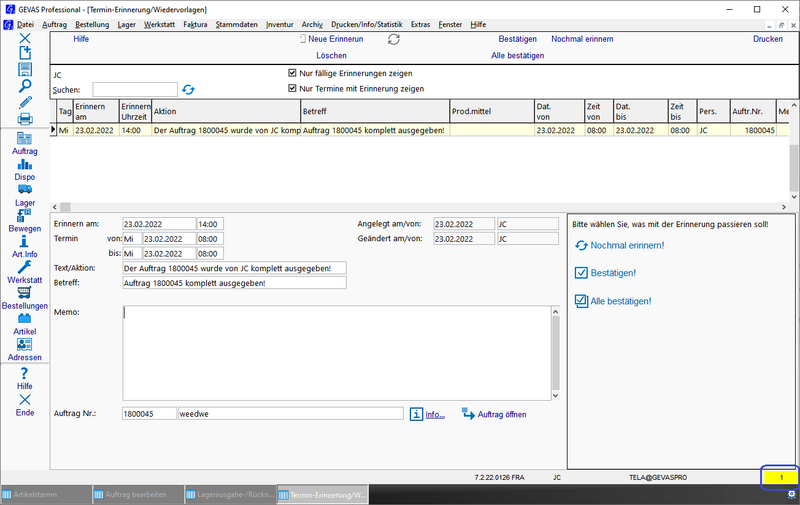This screenshot has height=505, width=800.
Task: Open Bestellungen shopping cart icon
Action: click(x=24, y=292)
